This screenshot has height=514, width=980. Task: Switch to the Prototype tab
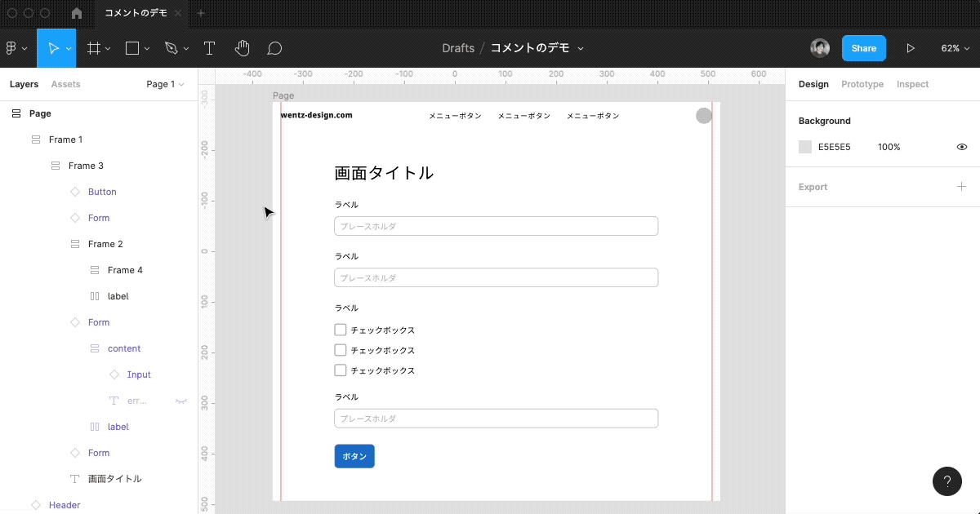[x=862, y=84]
